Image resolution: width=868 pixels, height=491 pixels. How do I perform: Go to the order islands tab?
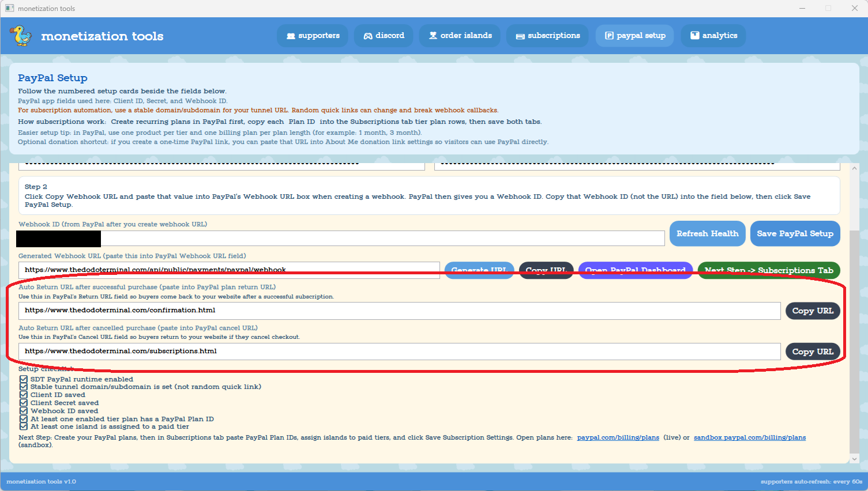pos(460,36)
